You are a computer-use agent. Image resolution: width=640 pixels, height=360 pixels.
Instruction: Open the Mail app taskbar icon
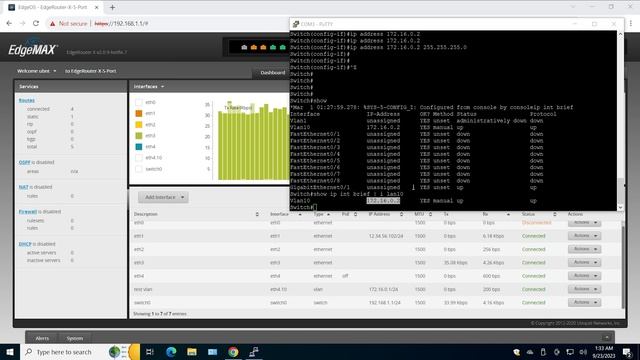(x=213, y=352)
